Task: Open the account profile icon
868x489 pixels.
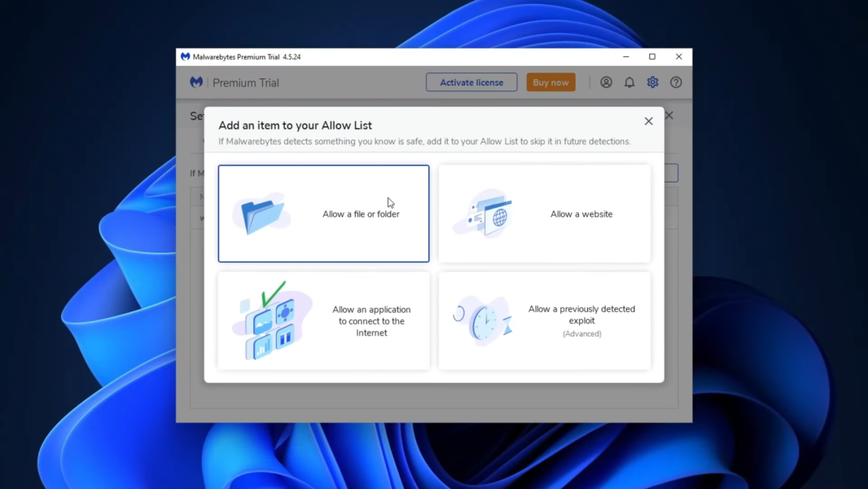Action: [x=606, y=82]
